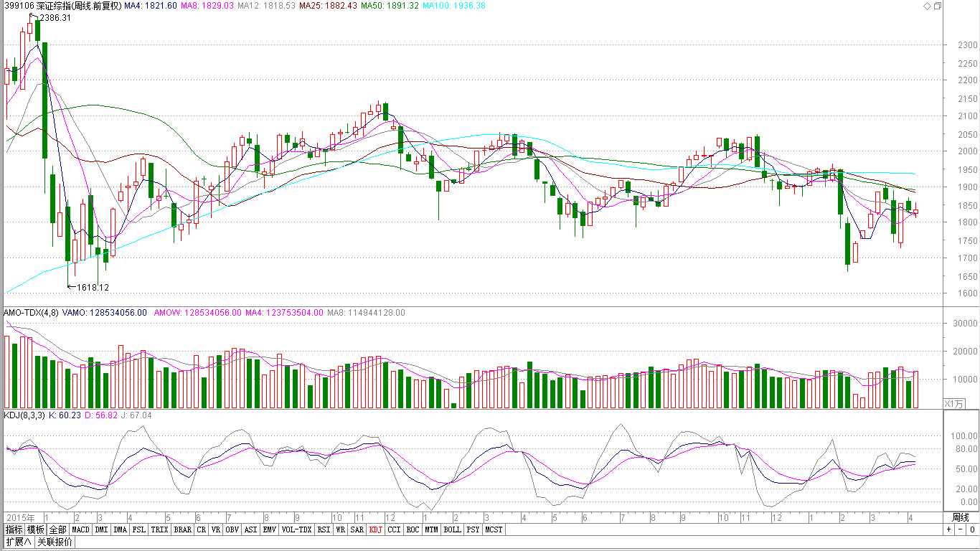Zoom out chart with minus button
The height and width of the screenshot is (551, 980).
(960, 529)
